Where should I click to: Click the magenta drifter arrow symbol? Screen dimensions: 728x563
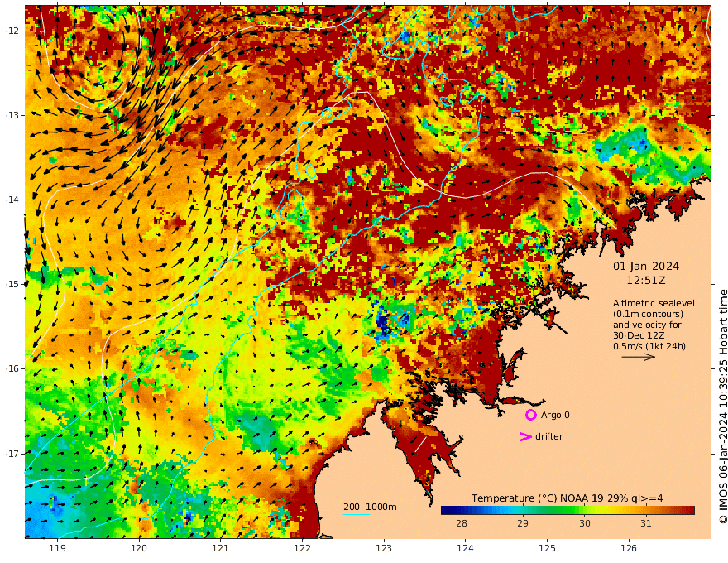click(525, 436)
